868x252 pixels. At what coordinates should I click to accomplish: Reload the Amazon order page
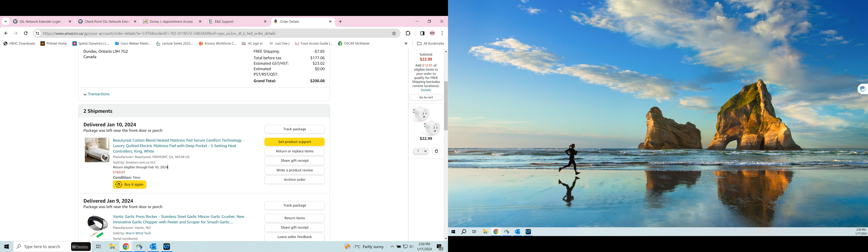click(x=26, y=33)
